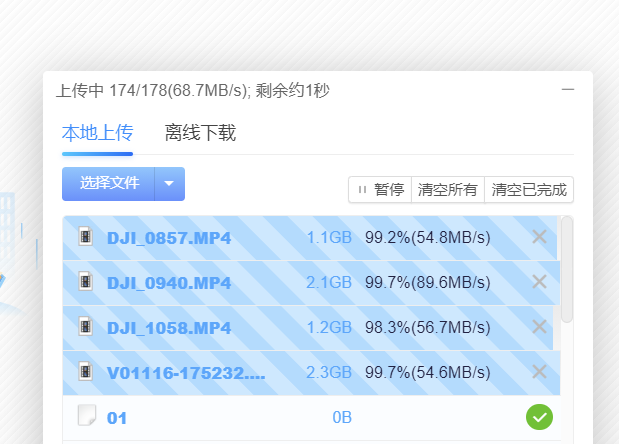Open the 离线下载 tab

point(200,133)
